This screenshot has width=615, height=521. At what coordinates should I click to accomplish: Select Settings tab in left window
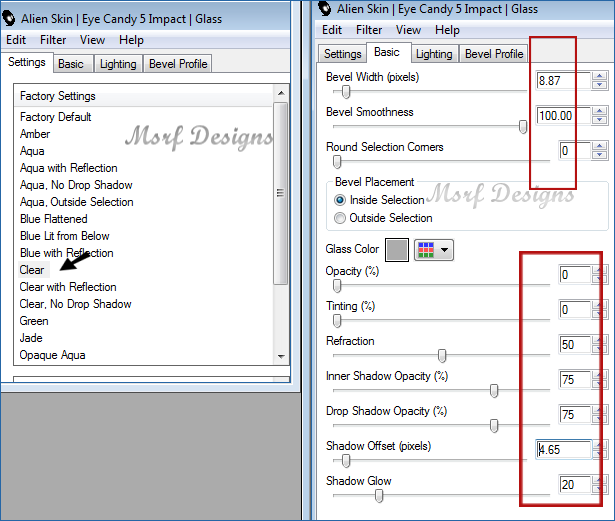tap(27, 62)
